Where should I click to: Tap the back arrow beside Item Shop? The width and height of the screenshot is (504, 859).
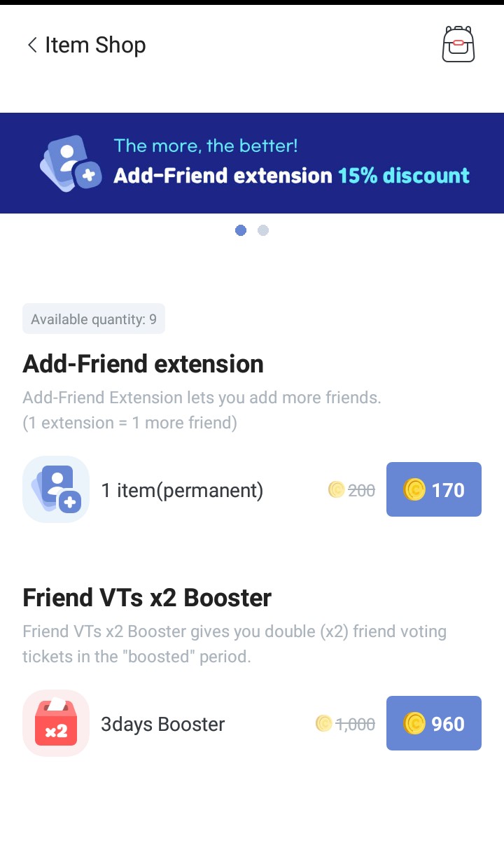pos(31,46)
